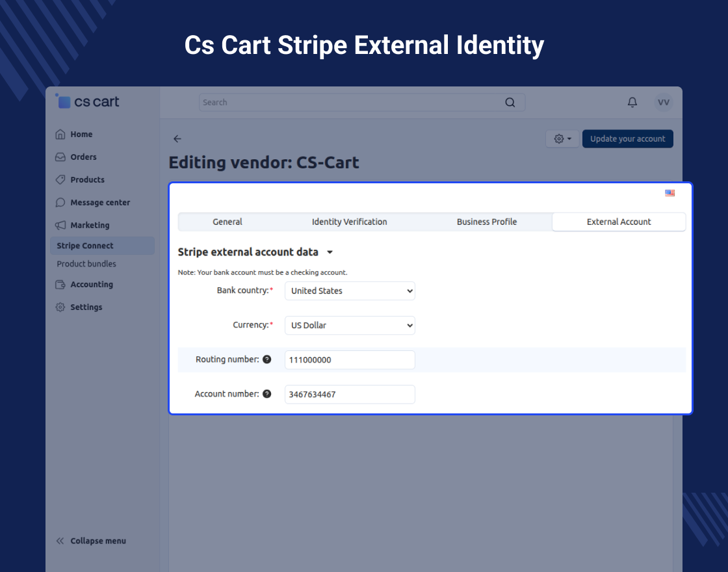Image resolution: width=728 pixels, height=572 pixels.
Task: Open the Bank country dropdown
Action: (x=350, y=291)
